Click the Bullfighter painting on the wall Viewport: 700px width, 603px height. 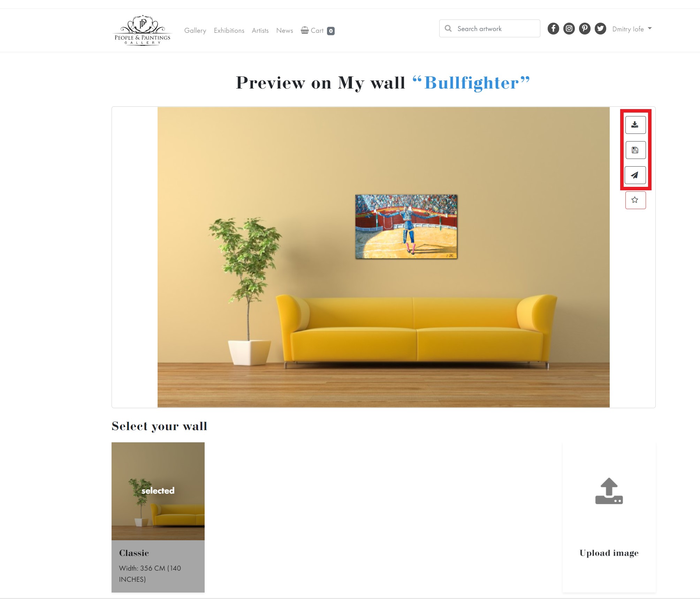pos(406,227)
